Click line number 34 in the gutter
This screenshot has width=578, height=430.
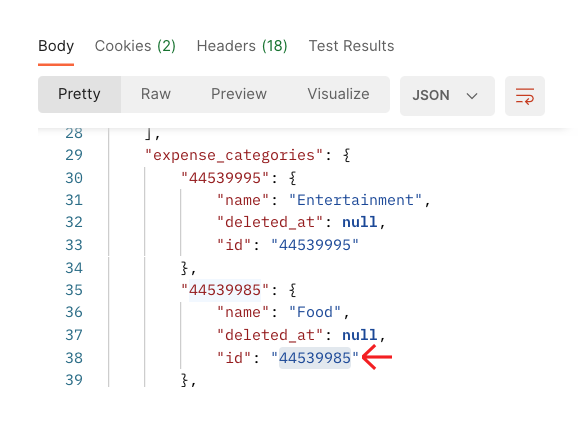pyautogui.click(x=74, y=268)
